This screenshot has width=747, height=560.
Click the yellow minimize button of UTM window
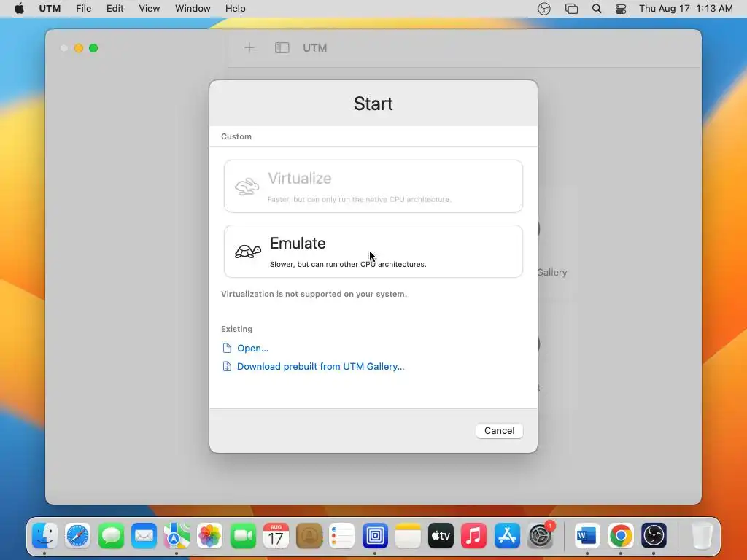pos(79,48)
